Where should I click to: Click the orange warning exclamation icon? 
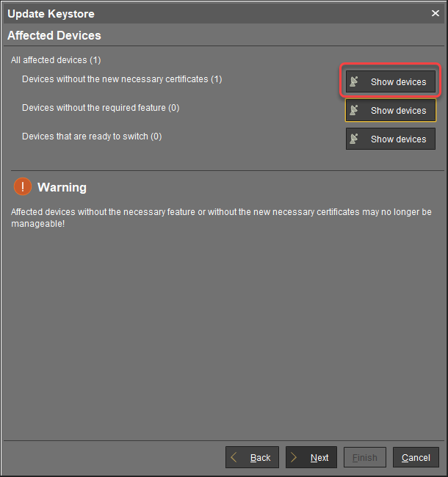pos(23,187)
